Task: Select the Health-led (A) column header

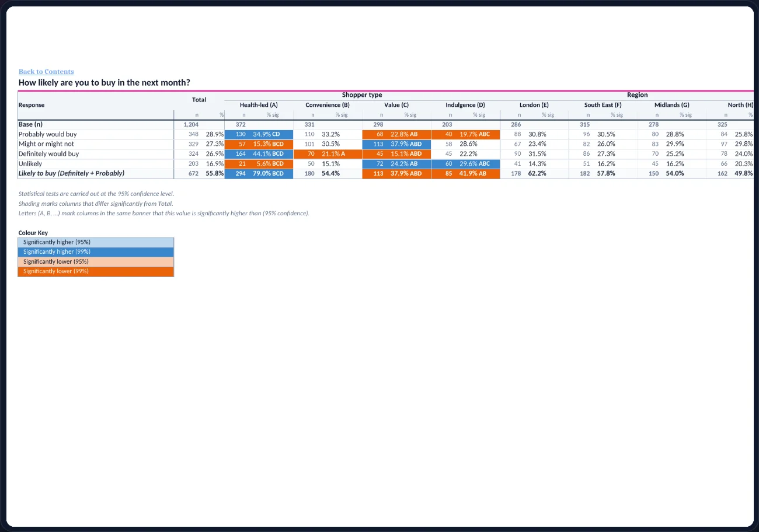Action: (x=259, y=105)
